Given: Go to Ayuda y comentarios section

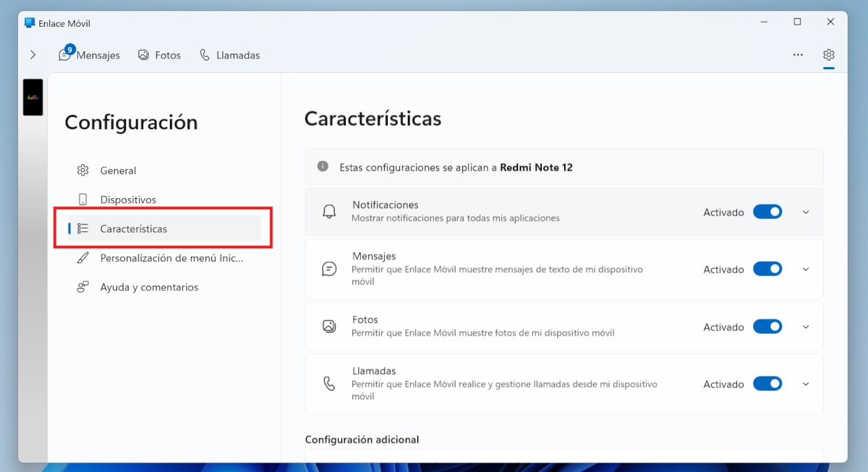Looking at the screenshot, I should pos(148,287).
